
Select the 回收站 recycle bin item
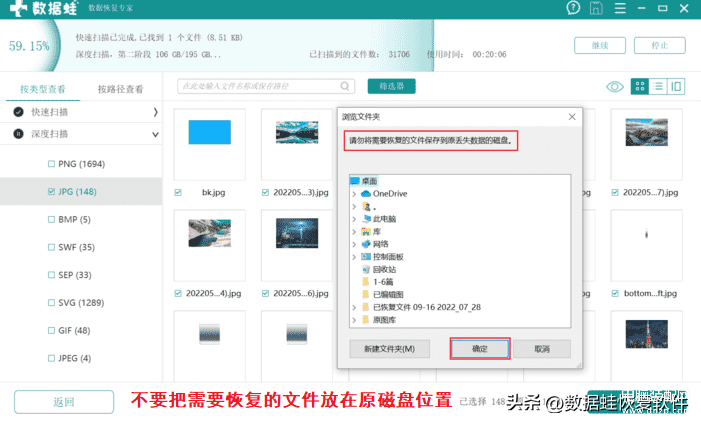pos(379,269)
